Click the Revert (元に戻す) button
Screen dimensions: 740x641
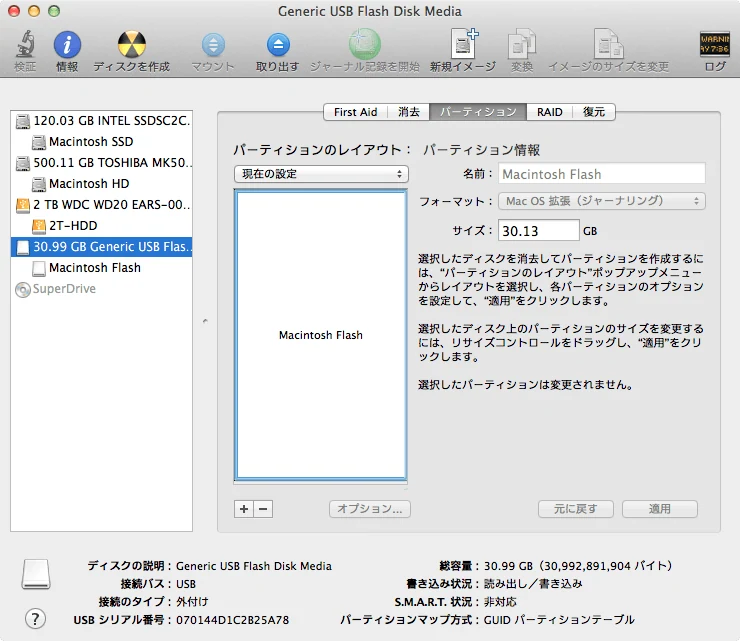coord(576,509)
